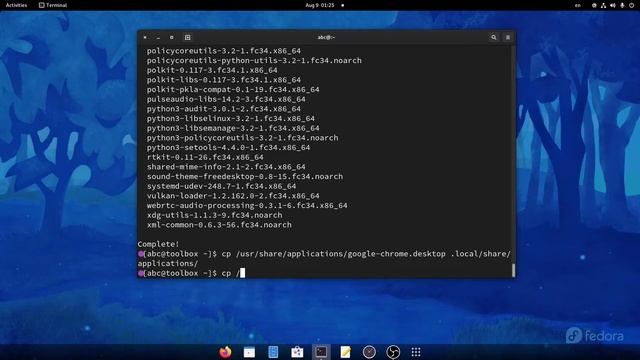This screenshot has width=640, height=360.
Task: Click line 'sound-theme-freedesktop-0.8-15.fc34.noarch'
Action: coord(245,176)
